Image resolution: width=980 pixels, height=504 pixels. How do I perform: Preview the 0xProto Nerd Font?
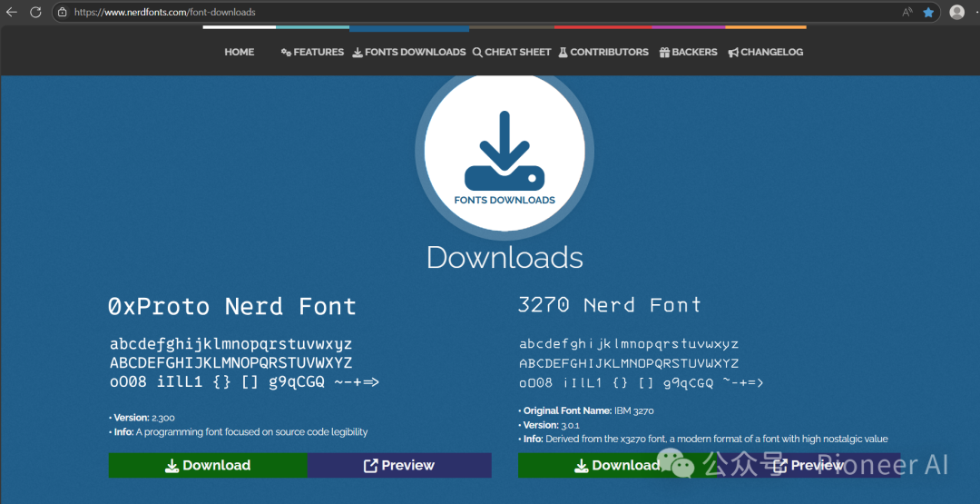[x=399, y=465]
